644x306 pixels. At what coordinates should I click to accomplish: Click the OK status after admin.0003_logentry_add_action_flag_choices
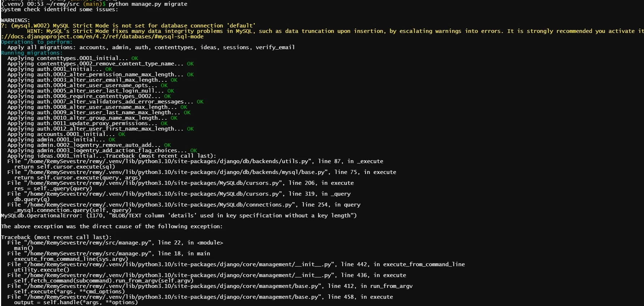(194, 150)
